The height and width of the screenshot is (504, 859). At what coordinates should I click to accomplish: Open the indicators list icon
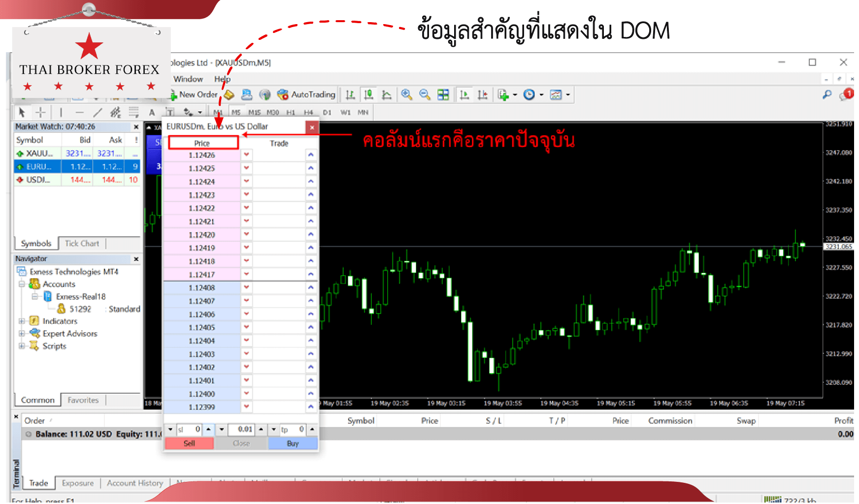click(x=503, y=94)
